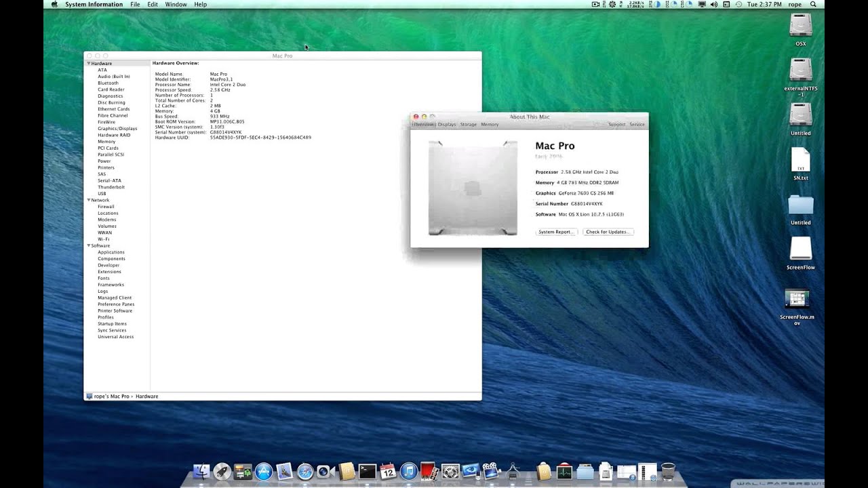Select Overview tab in About This Mac
868x488 pixels.
(x=424, y=125)
